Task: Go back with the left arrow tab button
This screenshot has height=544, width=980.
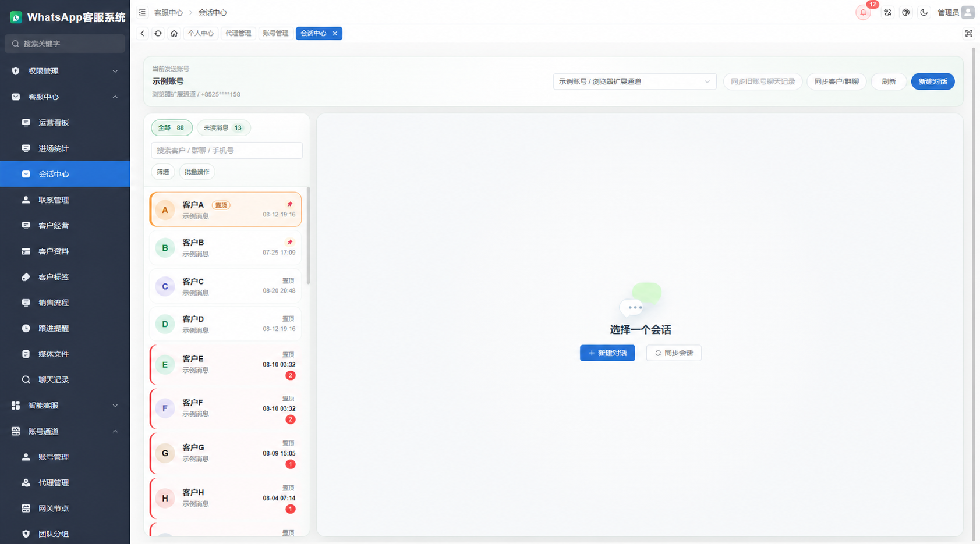Action: point(142,33)
